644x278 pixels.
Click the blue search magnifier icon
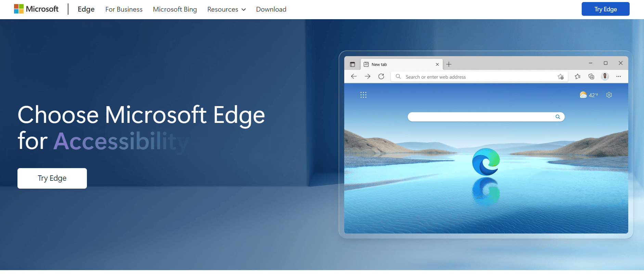tap(558, 117)
